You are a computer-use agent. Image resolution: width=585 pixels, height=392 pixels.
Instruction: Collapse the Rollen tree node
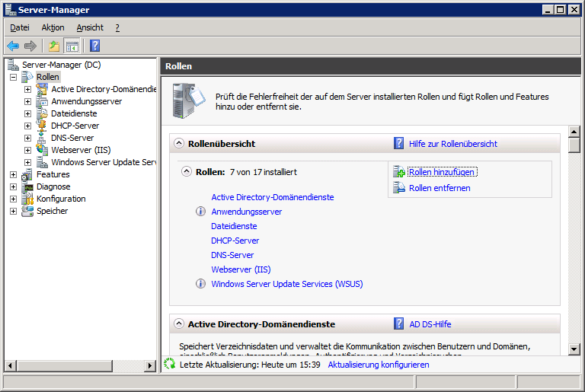coord(14,77)
